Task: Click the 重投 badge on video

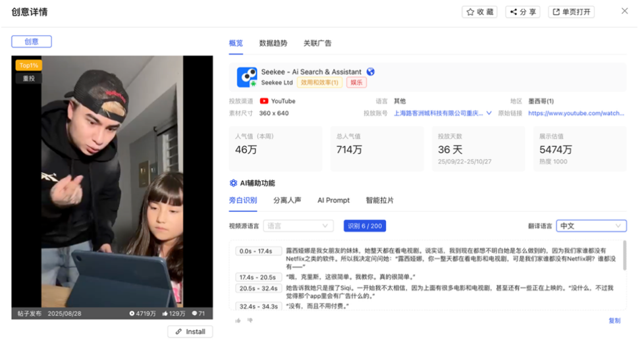Action: 29,78
